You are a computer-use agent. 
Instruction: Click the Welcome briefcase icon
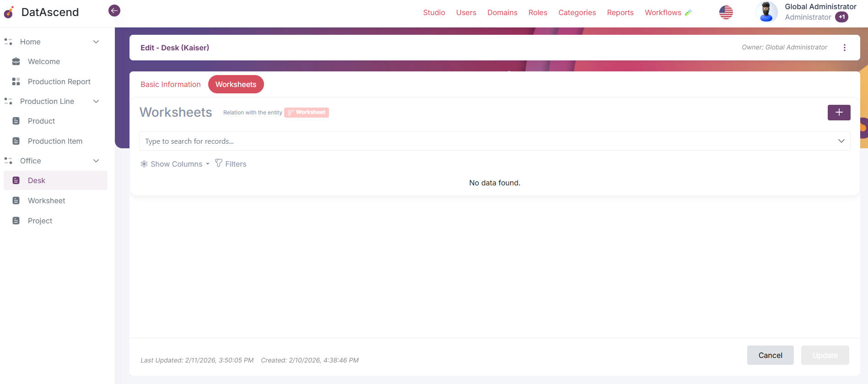tap(16, 61)
